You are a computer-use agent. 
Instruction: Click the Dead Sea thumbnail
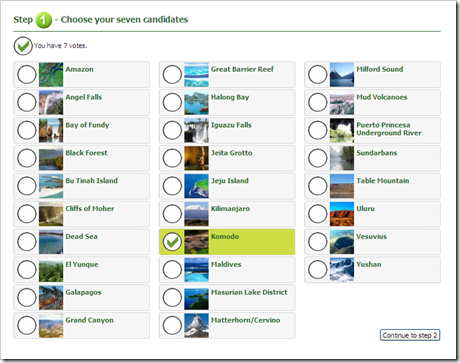pos(51,242)
